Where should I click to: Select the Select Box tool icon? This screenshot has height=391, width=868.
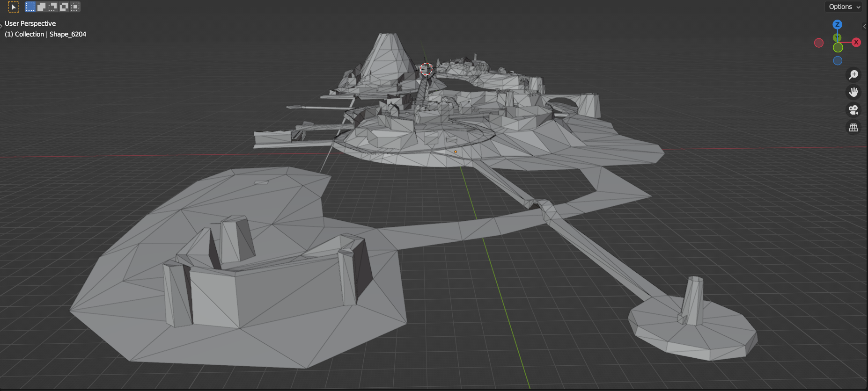(x=14, y=7)
